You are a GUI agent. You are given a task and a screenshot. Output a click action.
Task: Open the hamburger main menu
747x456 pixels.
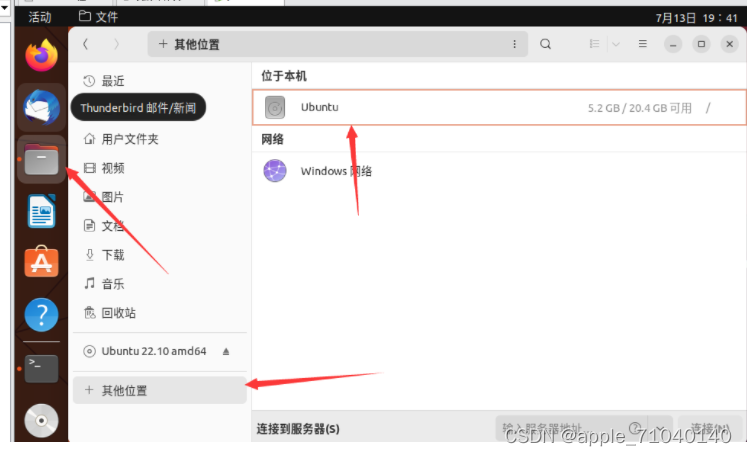coord(643,44)
